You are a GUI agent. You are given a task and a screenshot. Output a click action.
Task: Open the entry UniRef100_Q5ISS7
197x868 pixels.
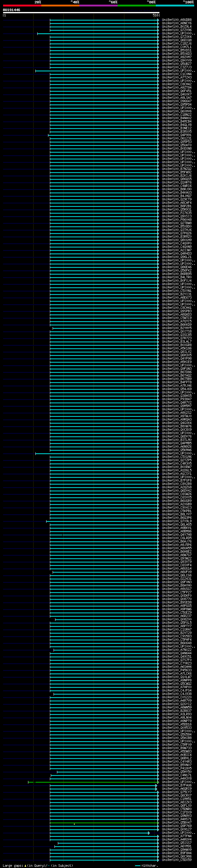click(x=177, y=843)
